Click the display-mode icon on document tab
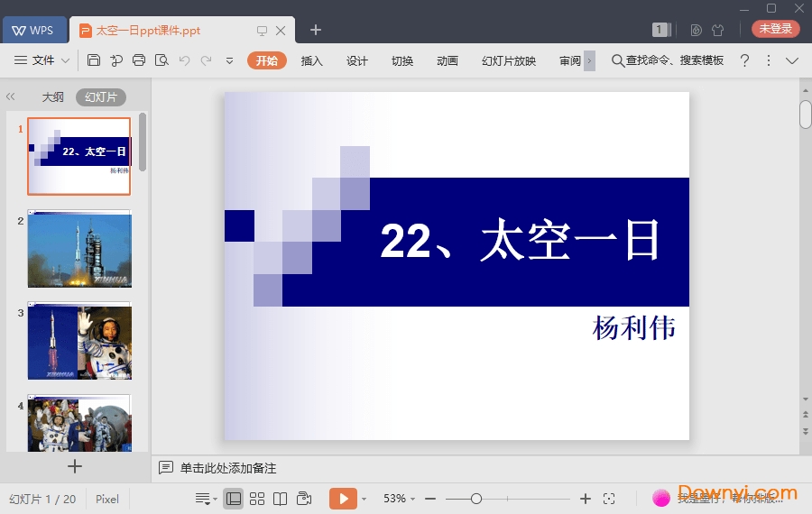Viewport: 812px width, 514px height. pos(262,31)
